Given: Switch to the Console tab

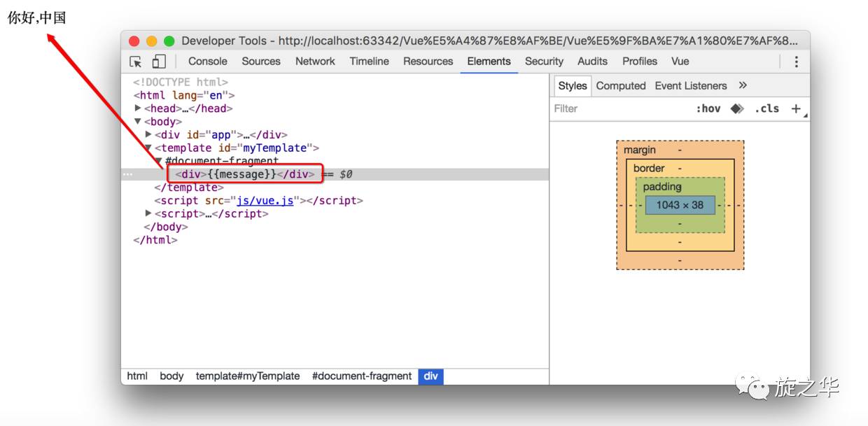Looking at the screenshot, I should (208, 62).
